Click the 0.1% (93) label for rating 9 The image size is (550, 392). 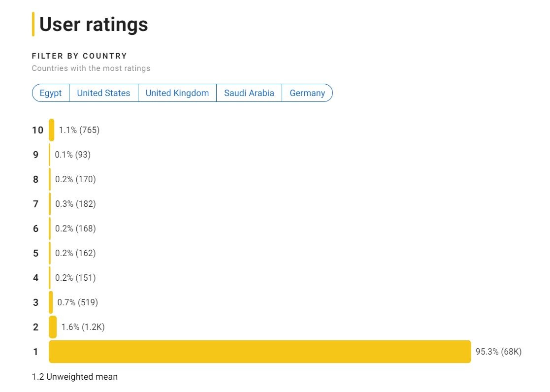(x=72, y=155)
